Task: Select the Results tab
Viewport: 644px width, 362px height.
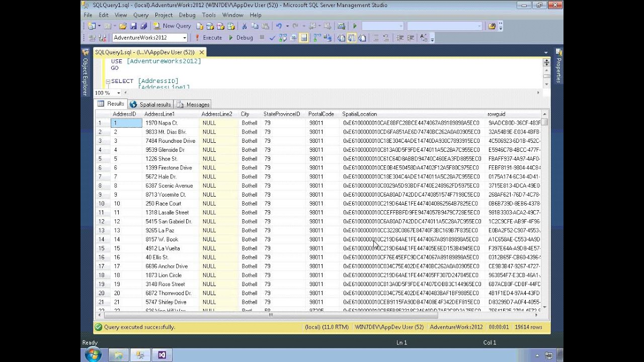Action: point(111,104)
